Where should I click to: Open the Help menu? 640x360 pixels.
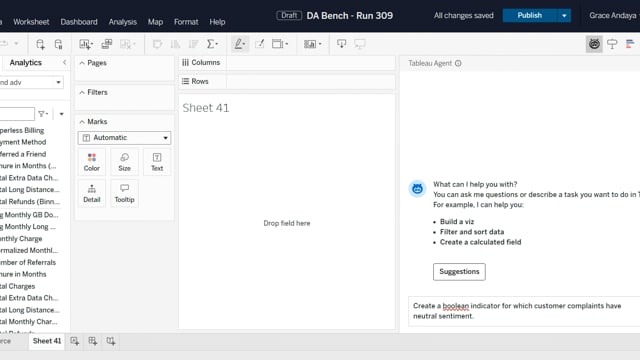click(x=217, y=22)
